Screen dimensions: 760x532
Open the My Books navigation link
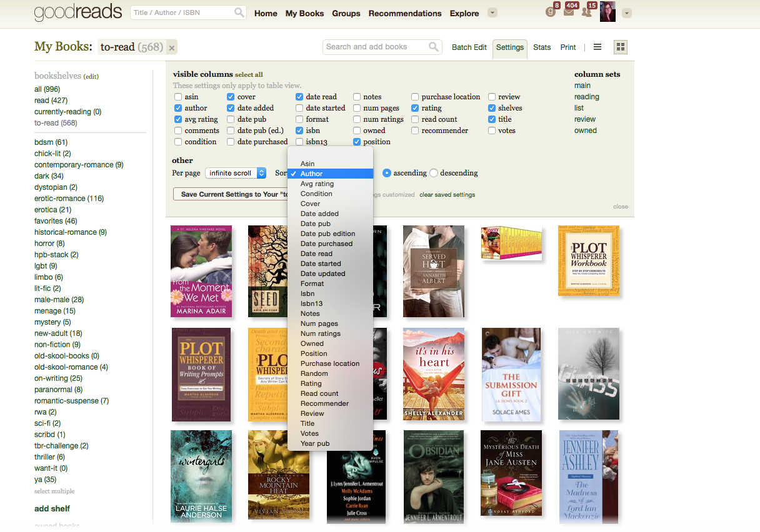click(x=304, y=13)
